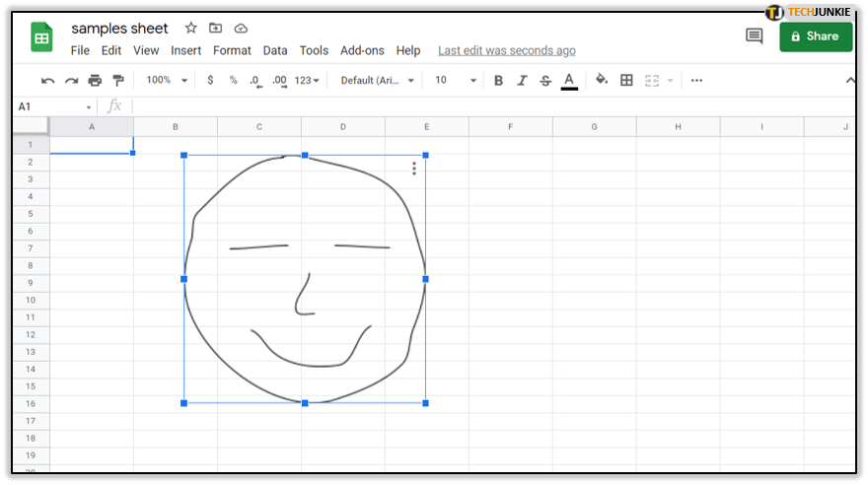Star the samples sheet document
The width and height of the screenshot is (868, 485).
click(191, 29)
